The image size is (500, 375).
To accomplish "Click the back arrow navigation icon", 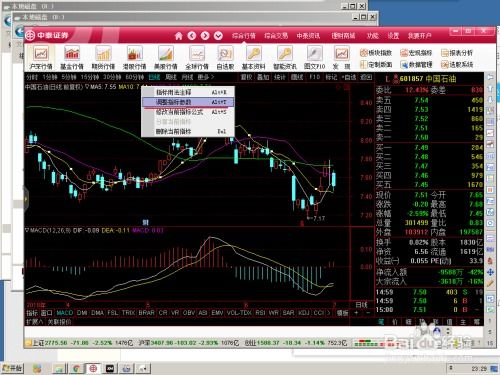I will [x=192, y=36].
